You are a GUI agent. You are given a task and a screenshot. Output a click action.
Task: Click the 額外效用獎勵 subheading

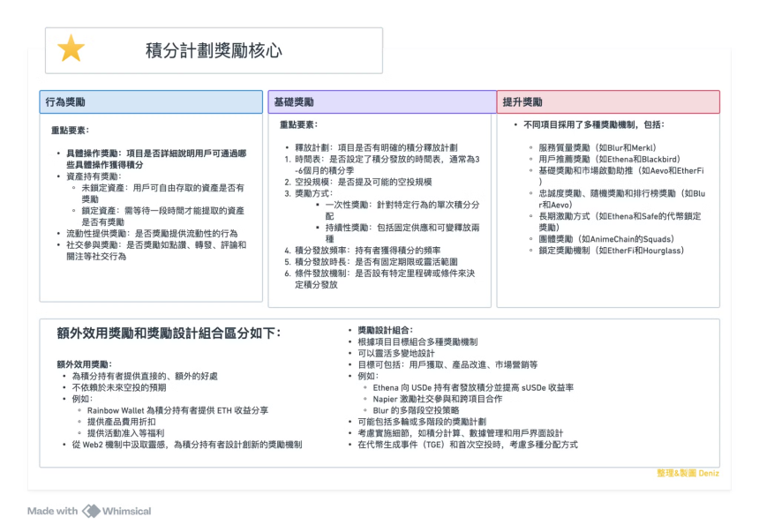click(85, 364)
